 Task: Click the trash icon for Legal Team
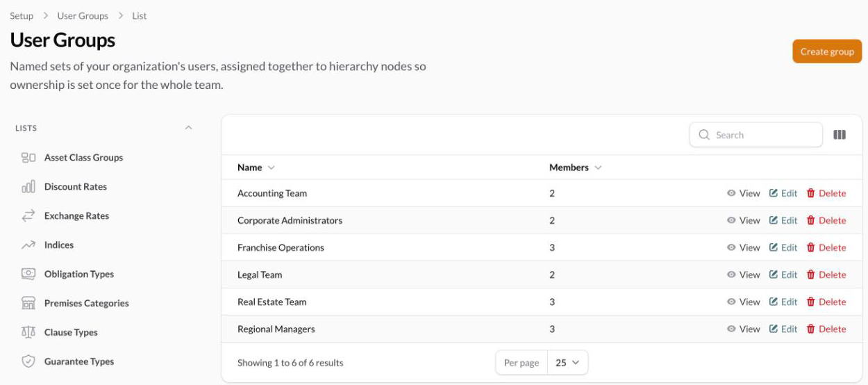(x=810, y=275)
